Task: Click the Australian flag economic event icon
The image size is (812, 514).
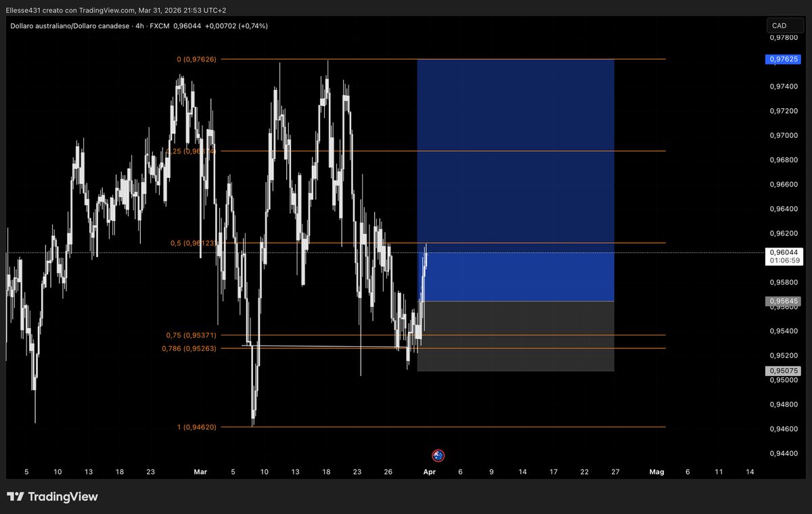Action: pyautogui.click(x=438, y=455)
